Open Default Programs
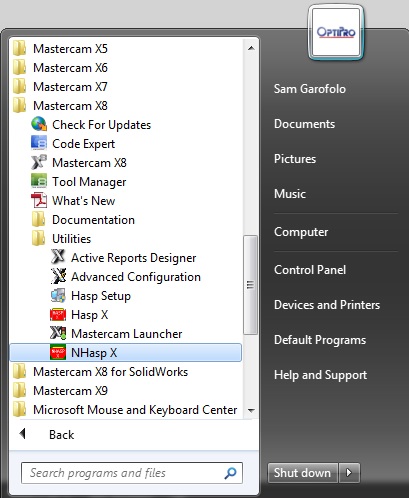This screenshot has width=409, height=498. tap(320, 340)
